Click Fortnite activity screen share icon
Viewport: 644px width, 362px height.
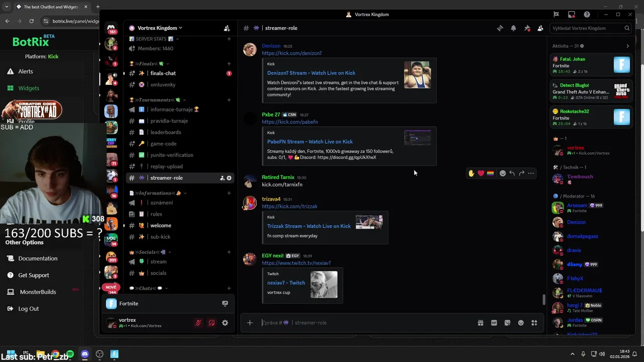[225, 304]
